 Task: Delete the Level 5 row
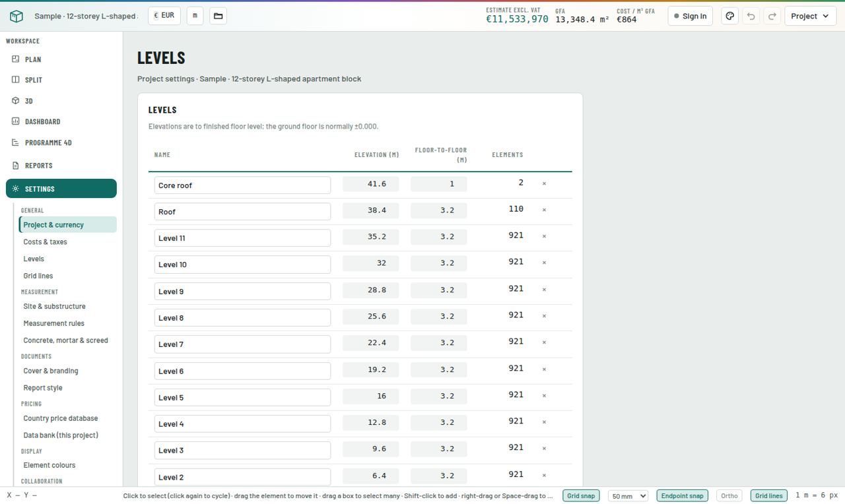pyautogui.click(x=544, y=396)
